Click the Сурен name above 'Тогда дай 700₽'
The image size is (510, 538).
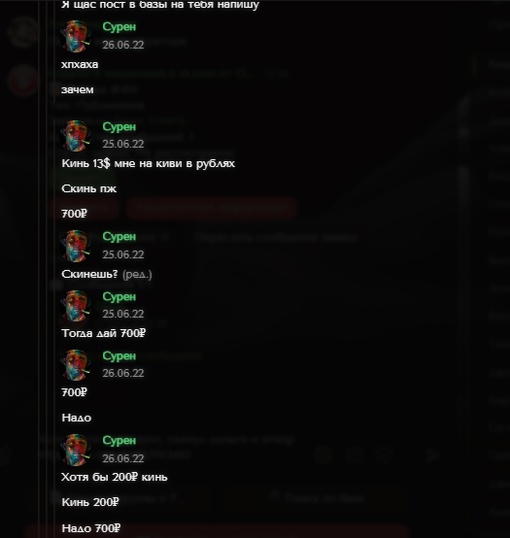click(x=119, y=297)
